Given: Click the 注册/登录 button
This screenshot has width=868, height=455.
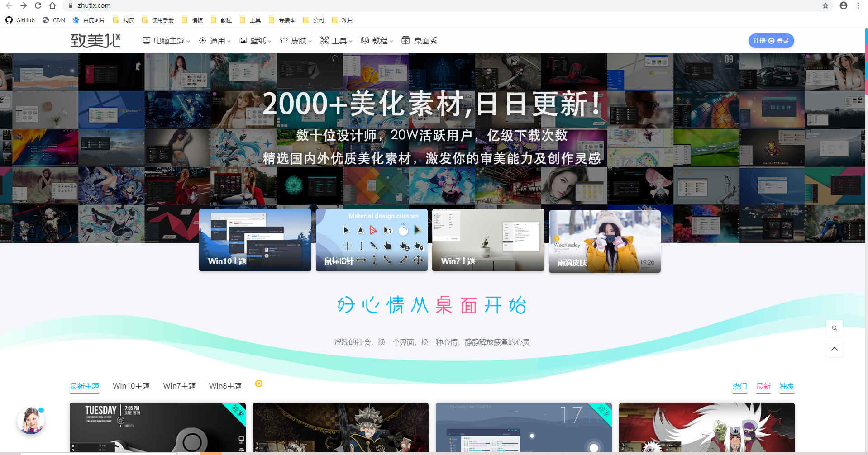Looking at the screenshot, I should (771, 41).
